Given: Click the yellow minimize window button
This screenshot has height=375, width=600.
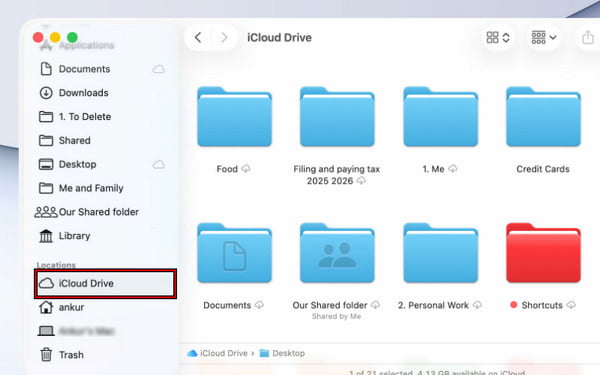Looking at the screenshot, I should pos(55,37).
